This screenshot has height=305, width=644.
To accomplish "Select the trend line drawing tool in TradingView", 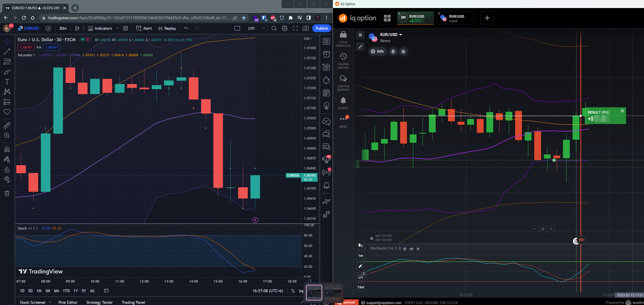I will (x=7, y=51).
